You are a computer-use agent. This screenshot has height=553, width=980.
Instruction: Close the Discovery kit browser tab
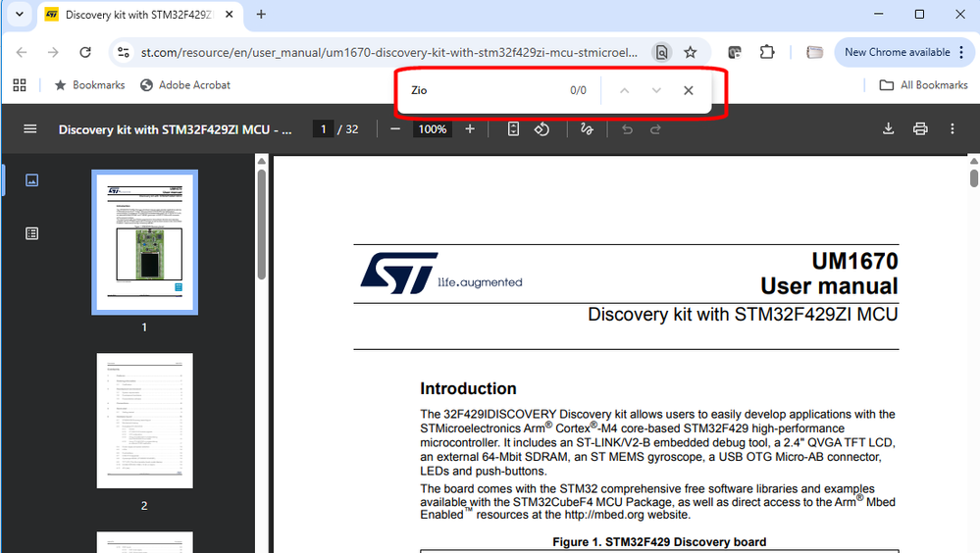point(230,15)
